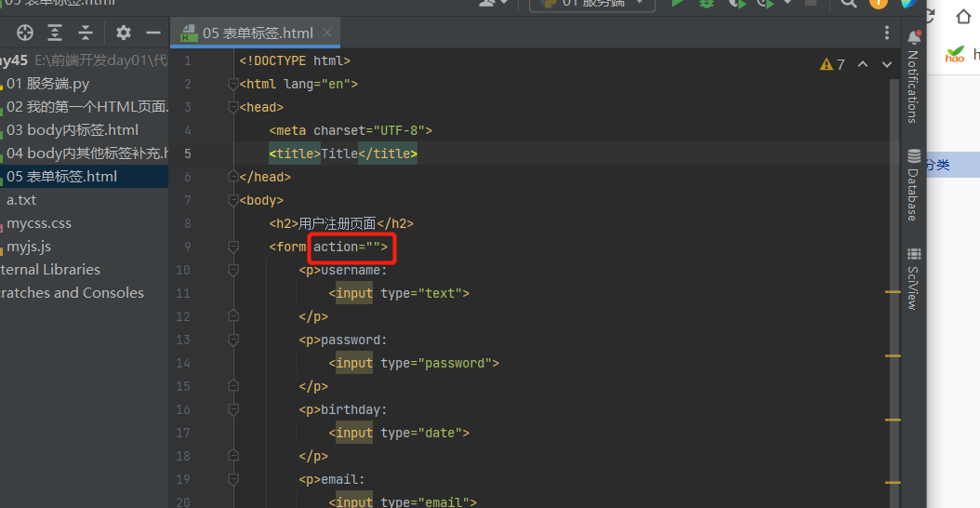This screenshot has height=508, width=980.
Task: Click the Search Everywhere magnifier icon
Action: [848, 3]
